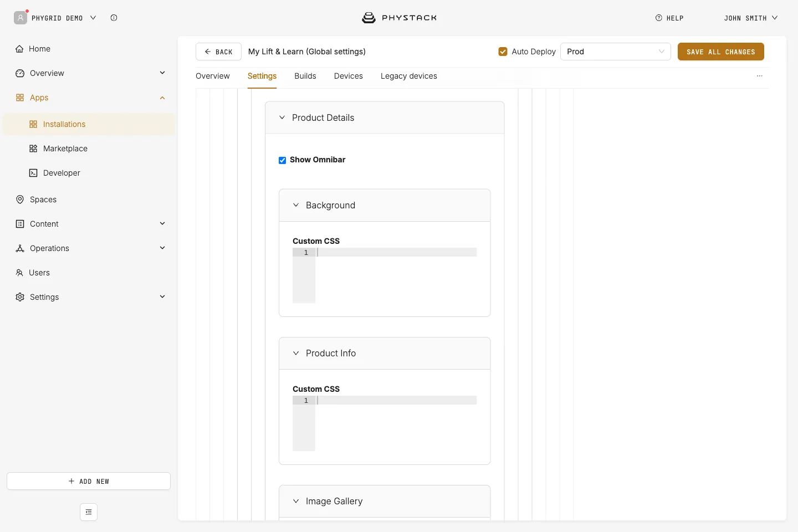Click the Back button
The width and height of the screenshot is (798, 532).
click(x=218, y=52)
